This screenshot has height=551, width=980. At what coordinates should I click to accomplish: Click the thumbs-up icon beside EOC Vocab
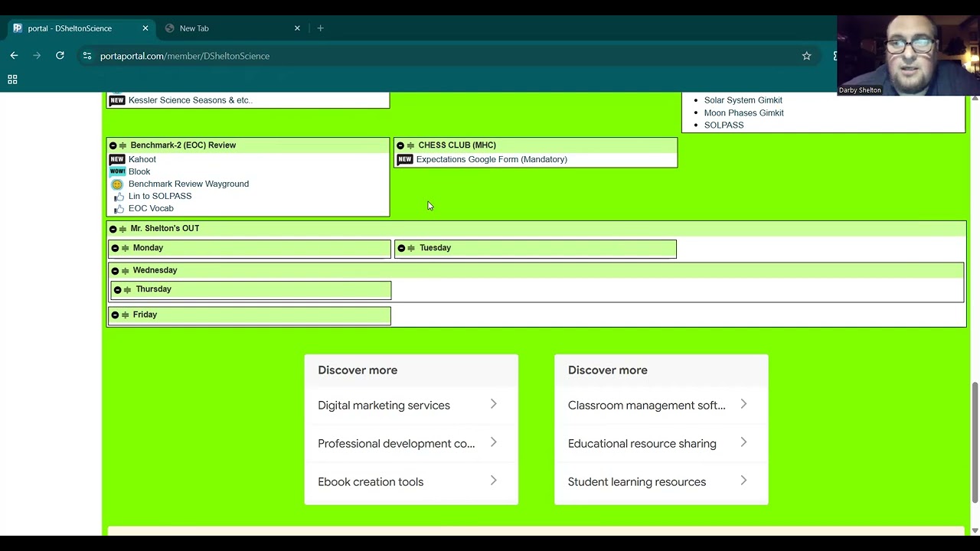click(x=119, y=209)
